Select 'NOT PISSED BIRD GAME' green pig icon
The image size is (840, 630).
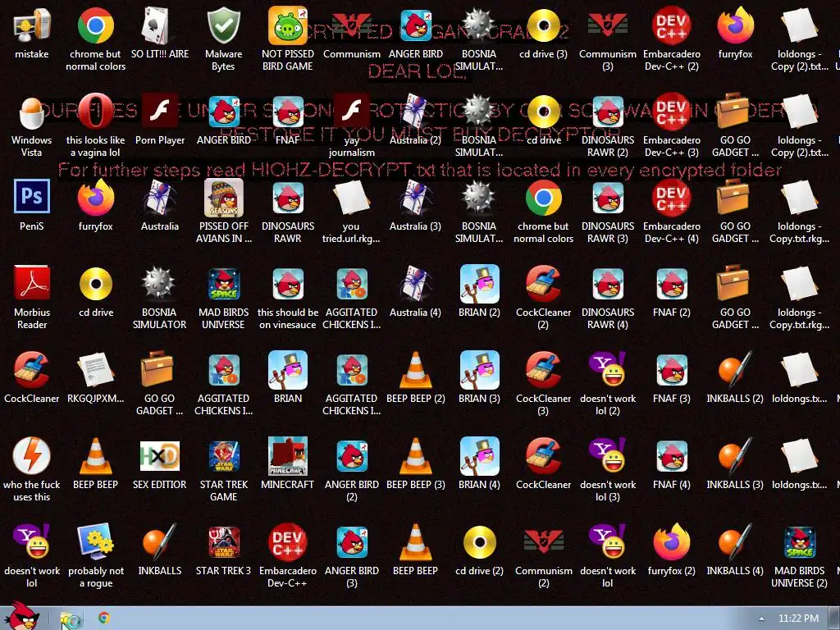click(288, 25)
